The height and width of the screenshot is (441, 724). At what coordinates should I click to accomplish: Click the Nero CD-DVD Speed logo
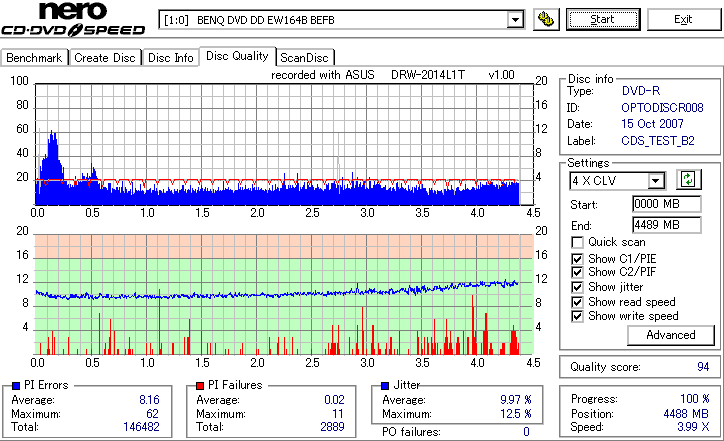(x=73, y=19)
